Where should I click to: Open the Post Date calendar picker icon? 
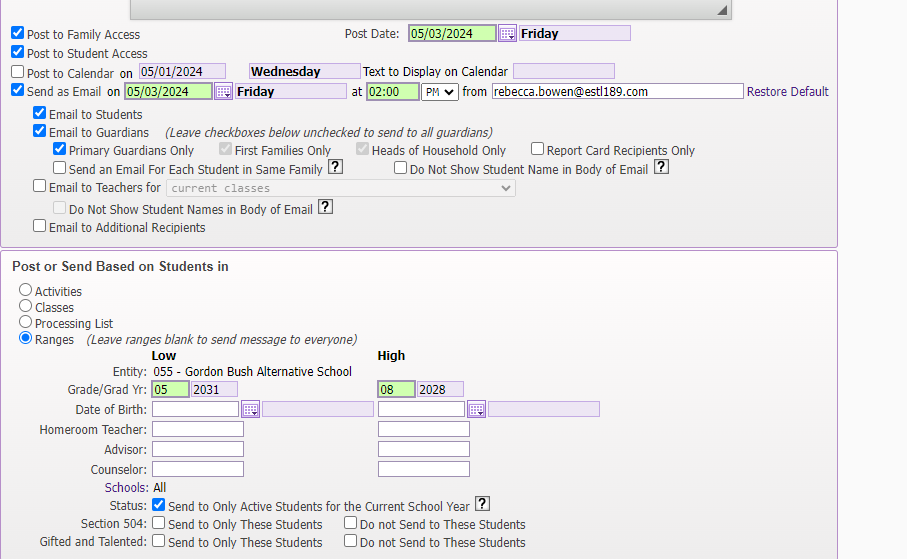(507, 33)
